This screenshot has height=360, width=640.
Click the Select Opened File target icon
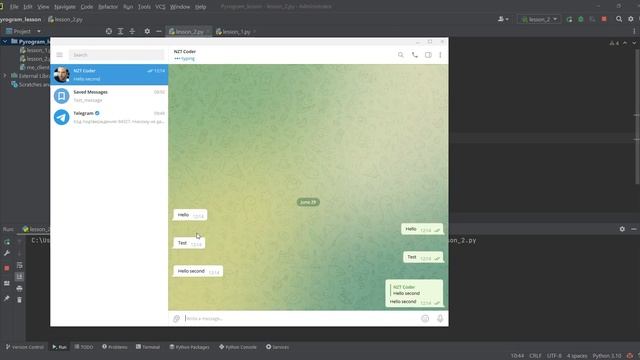point(109,31)
